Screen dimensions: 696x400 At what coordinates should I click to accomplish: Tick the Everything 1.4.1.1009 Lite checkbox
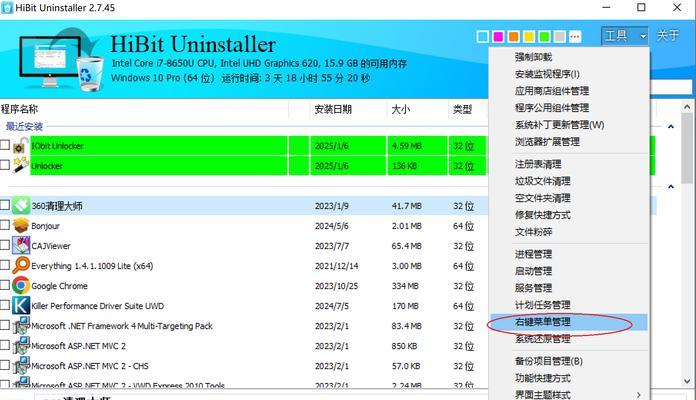[5, 265]
